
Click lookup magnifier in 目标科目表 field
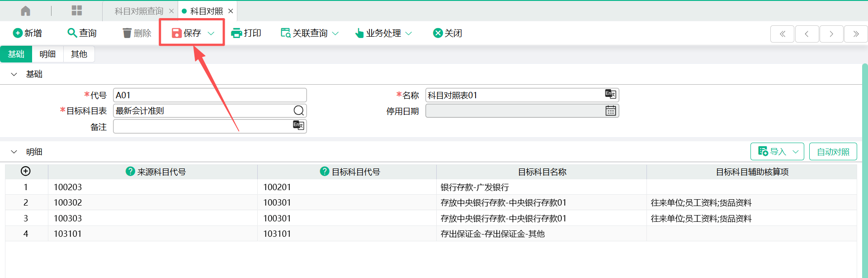point(298,111)
